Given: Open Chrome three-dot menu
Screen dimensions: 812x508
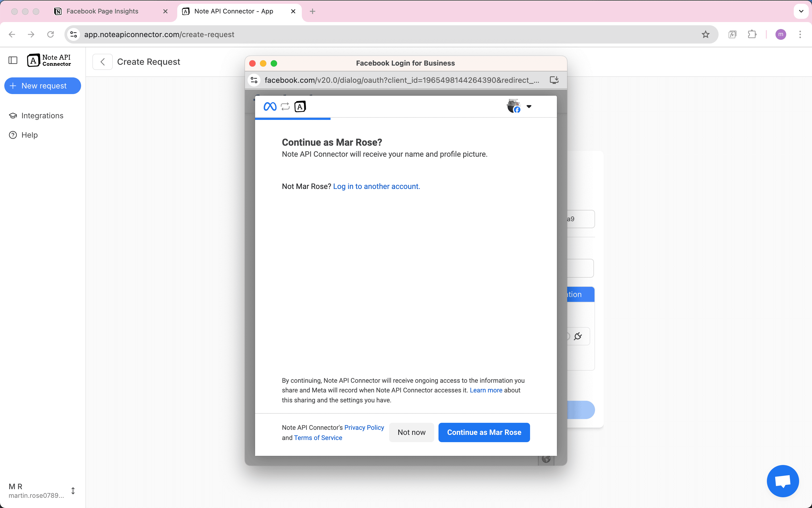Looking at the screenshot, I should [800, 34].
